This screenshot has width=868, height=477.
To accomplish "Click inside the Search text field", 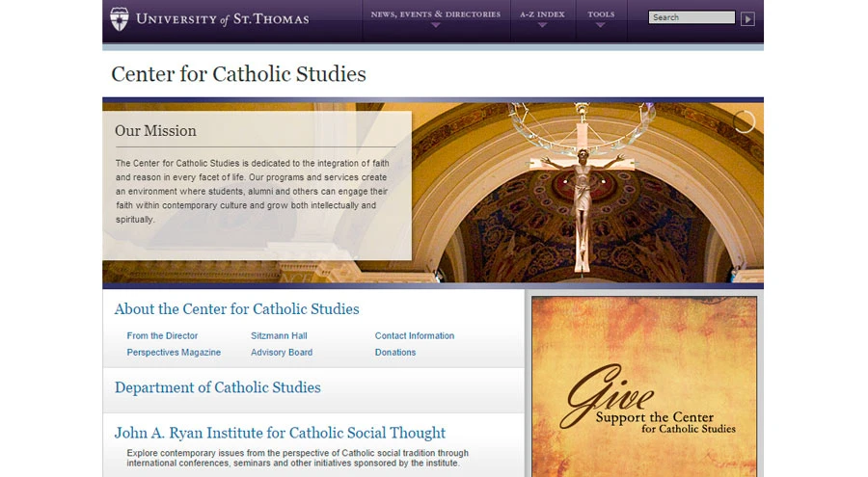I will click(691, 17).
